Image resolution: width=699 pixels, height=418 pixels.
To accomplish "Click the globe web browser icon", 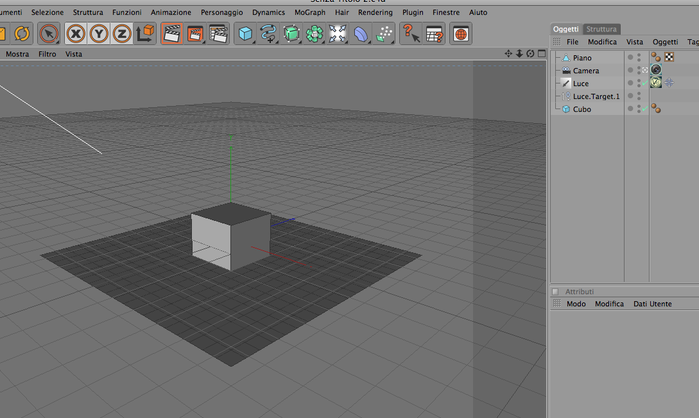I will [461, 33].
